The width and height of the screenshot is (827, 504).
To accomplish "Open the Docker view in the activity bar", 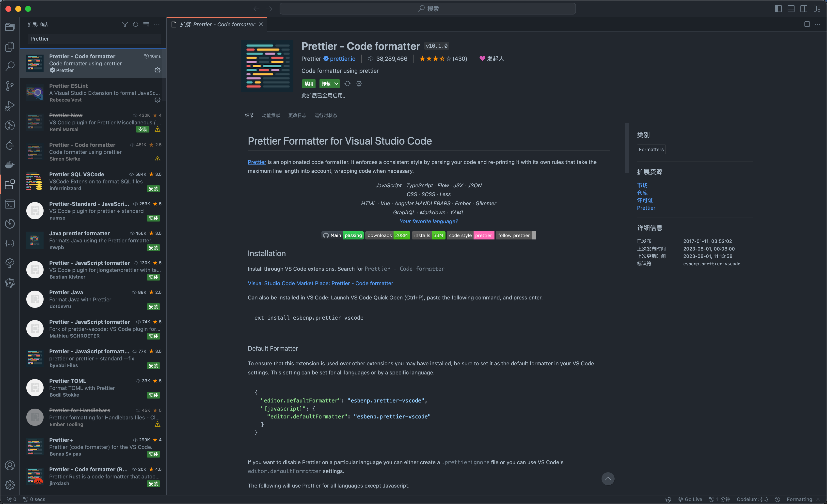I will click(10, 165).
